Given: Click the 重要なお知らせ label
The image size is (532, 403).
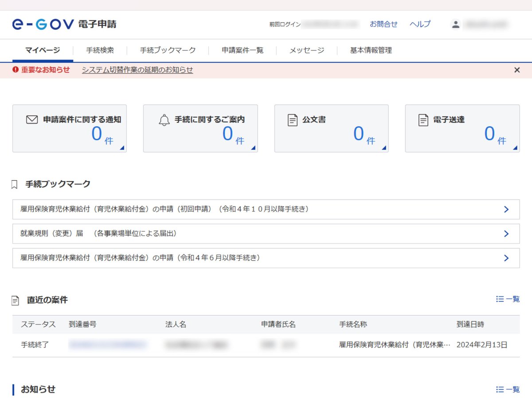Looking at the screenshot, I should pyautogui.click(x=46, y=70).
